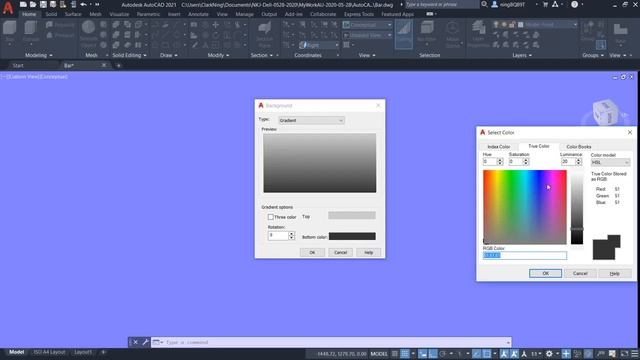Image resolution: width=640 pixels, height=360 pixels.
Task: Click the luminance slider bar
Action: click(x=577, y=207)
